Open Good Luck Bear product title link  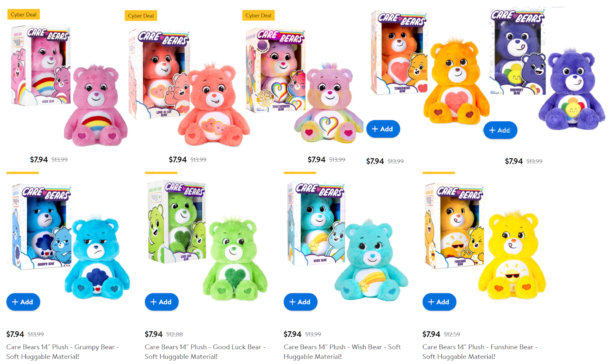point(205,352)
